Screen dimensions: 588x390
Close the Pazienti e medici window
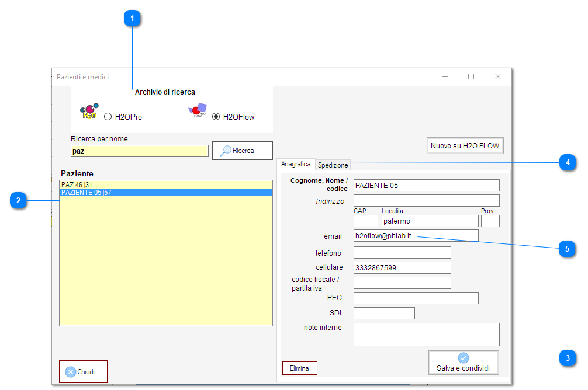tap(497, 77)
